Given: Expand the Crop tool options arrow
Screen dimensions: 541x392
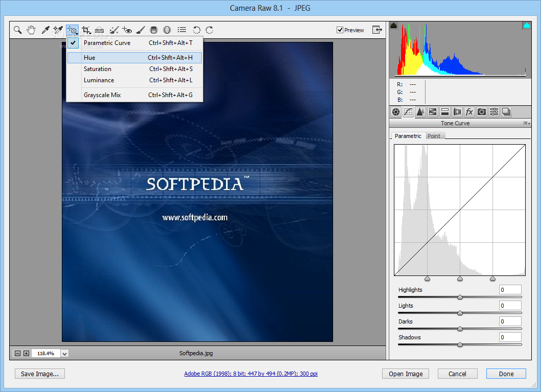Looking at the screenshot, I should click(90, 33).
